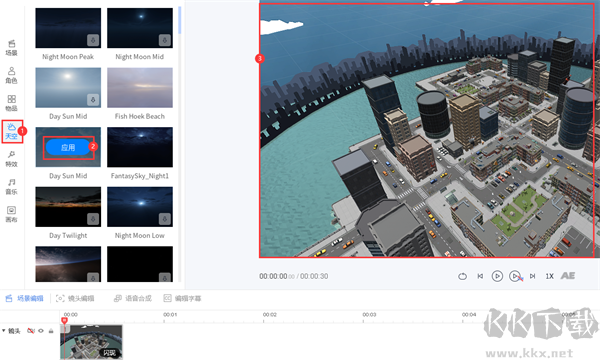Click the 'Night Moon Low' label

tap(140, 236)
